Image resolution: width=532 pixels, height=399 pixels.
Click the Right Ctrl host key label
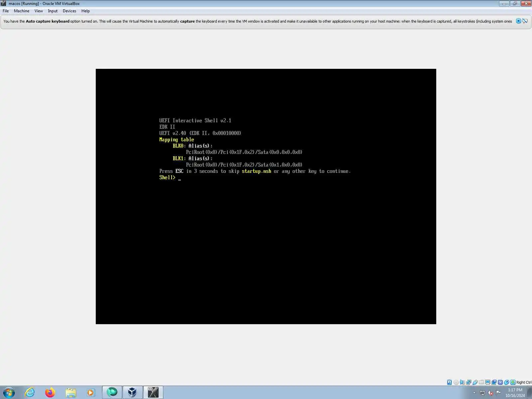click(524, 382)
